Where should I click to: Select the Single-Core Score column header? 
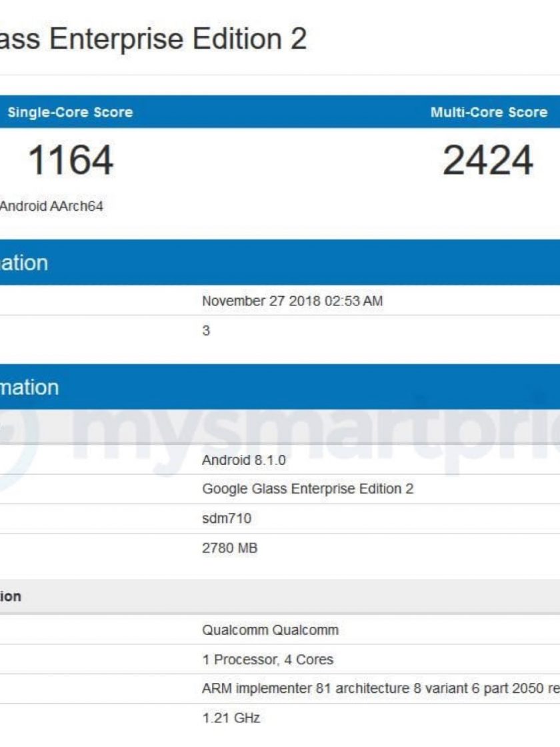click(70, 112)
